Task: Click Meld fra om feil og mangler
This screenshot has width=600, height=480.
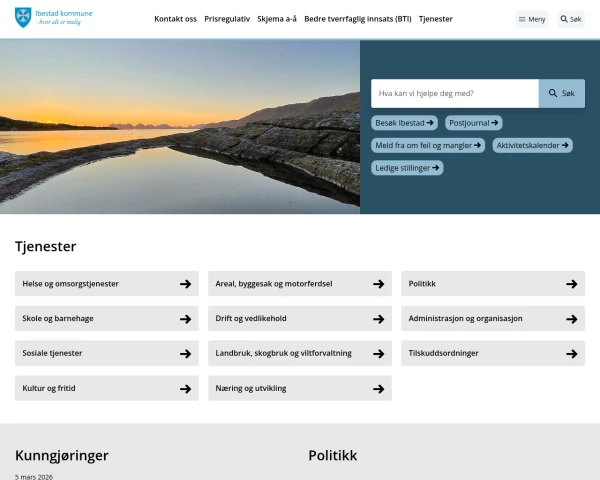Action: coord(428,145)
